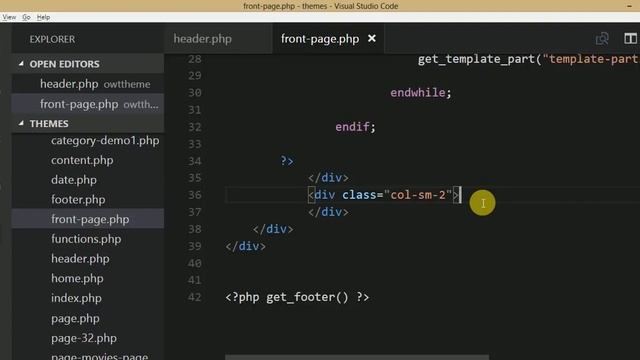Click the EXPLORER panel title
The image size is (640, 360).
pos(52,39)
